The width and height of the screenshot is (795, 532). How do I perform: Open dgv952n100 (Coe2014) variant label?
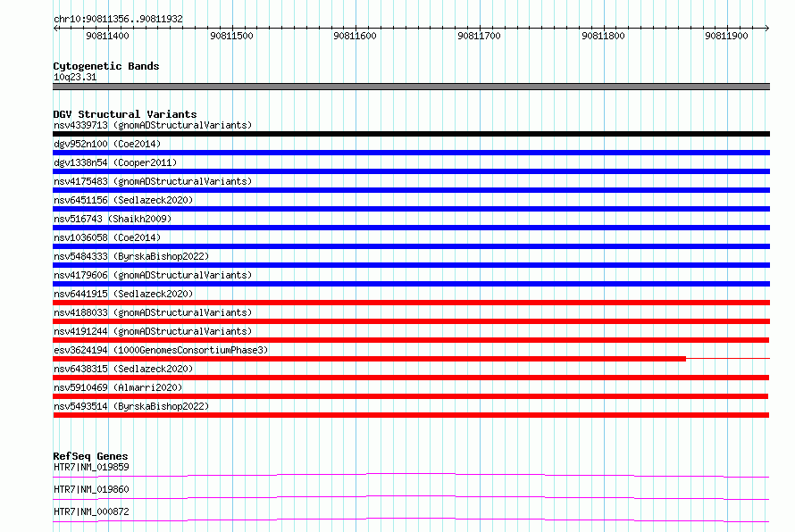coord(107,144)
